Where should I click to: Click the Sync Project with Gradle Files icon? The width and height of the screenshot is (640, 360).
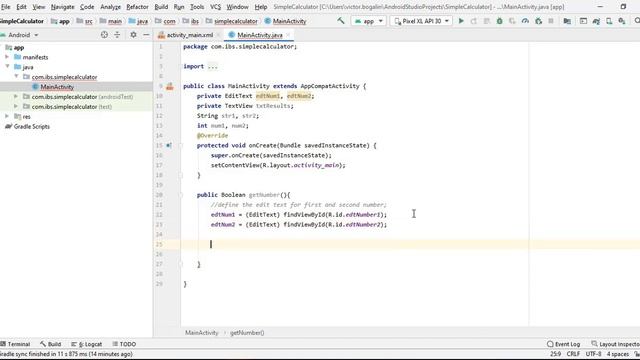coord(596,21)
